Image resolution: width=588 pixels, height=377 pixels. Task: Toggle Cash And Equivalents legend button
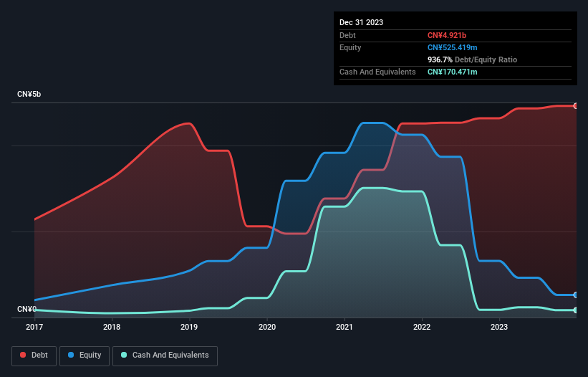[x=165, y=355]
